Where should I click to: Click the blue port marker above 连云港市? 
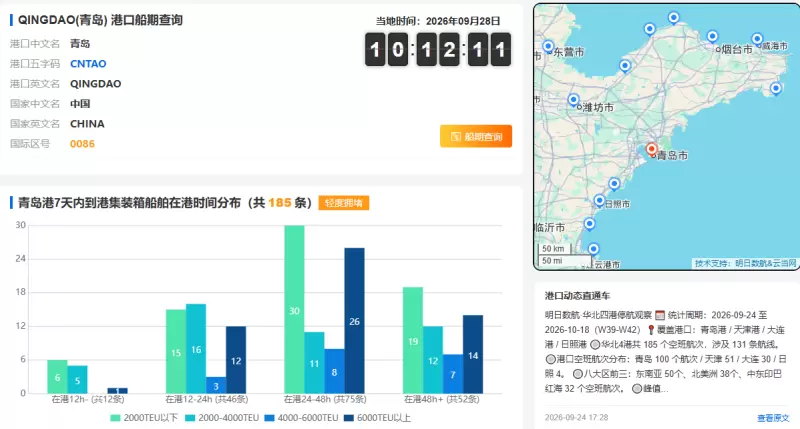click(593, 249)
